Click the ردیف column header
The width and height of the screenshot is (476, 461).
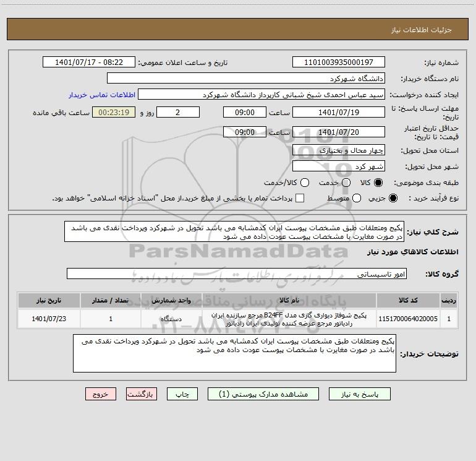point(449,300)
